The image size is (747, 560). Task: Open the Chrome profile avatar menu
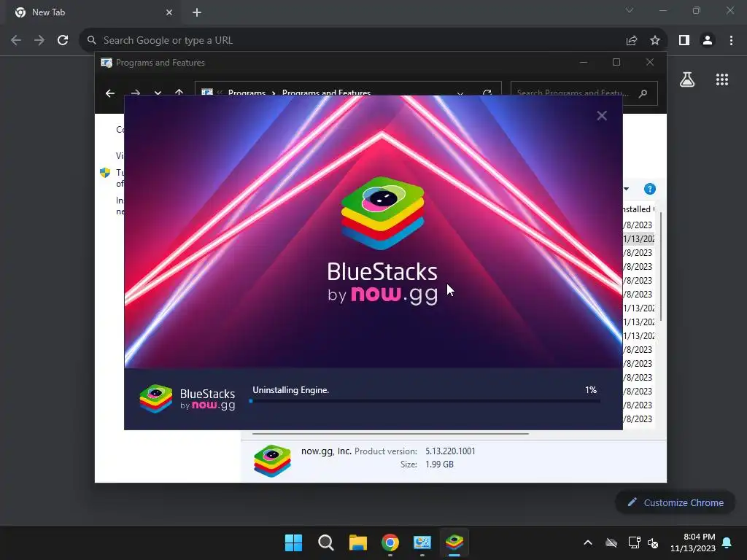[x=708, y=41]
